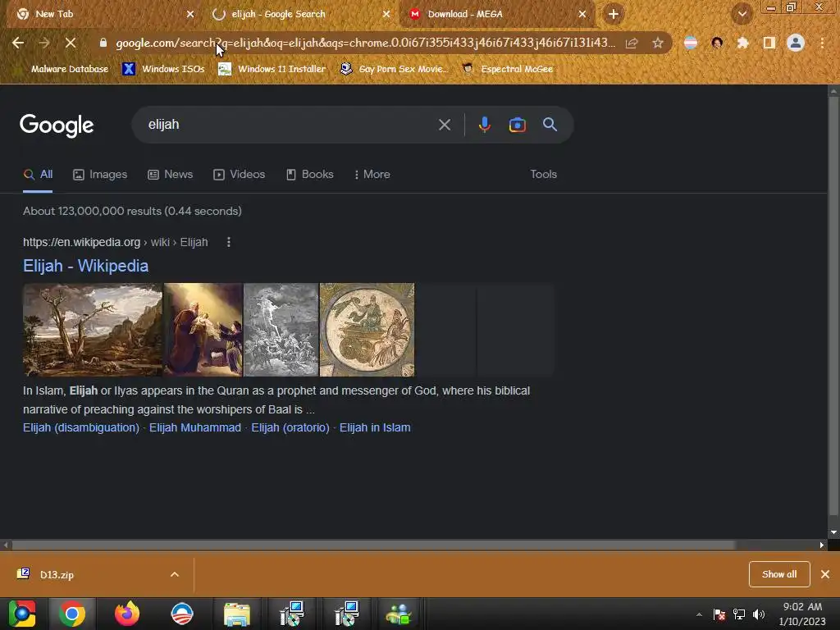The height and width of the screenshot is (630, 840).
Task: Open the Windows Start button
Action: [x=22, y=614]
